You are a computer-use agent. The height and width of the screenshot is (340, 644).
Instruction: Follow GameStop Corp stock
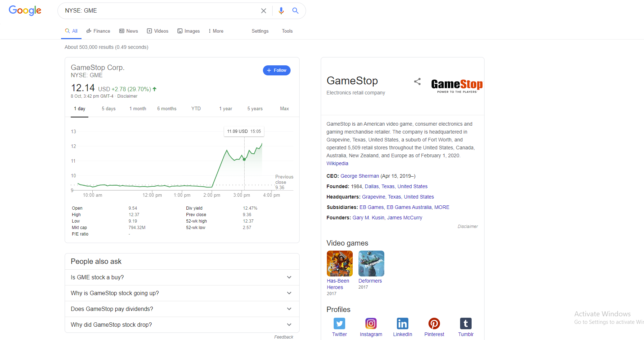[276, 70]
